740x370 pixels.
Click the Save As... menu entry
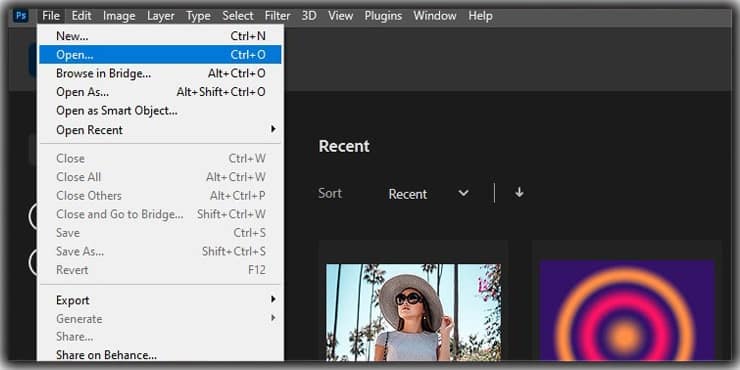(x=160, y=252)
